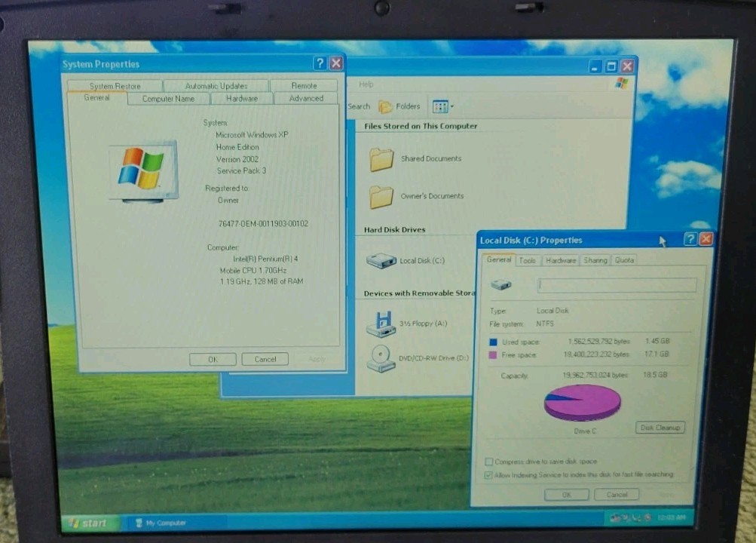Select the Local Disk (C:) drive icon

point(381,261)
